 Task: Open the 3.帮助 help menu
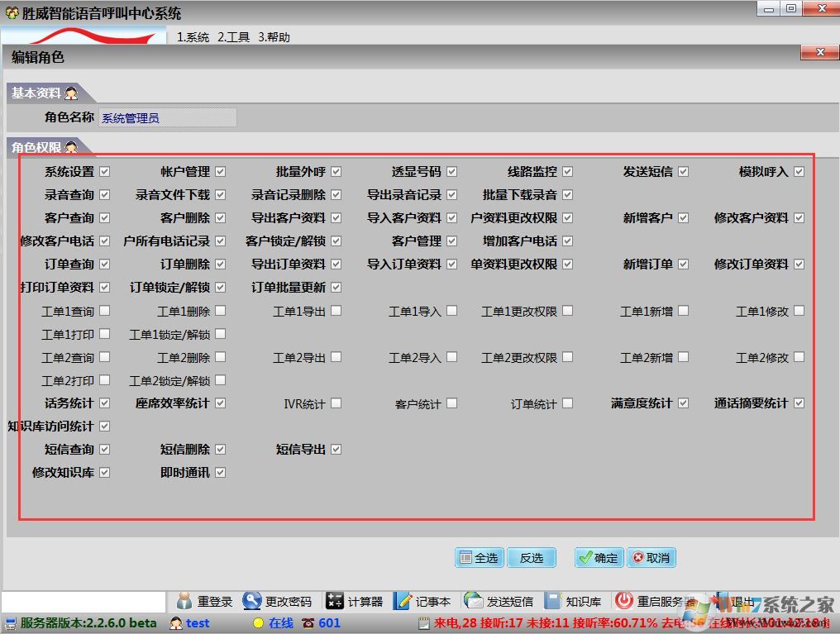276,36
